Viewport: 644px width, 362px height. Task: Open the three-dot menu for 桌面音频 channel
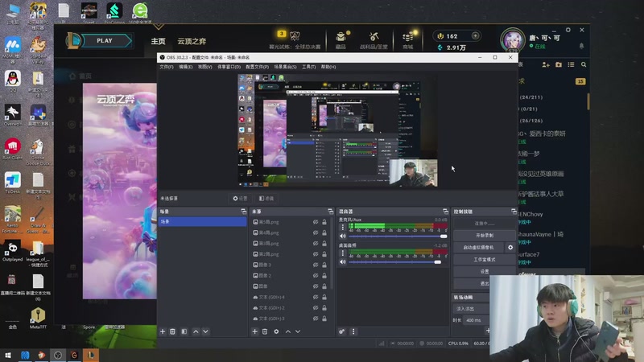pos(343,253)
